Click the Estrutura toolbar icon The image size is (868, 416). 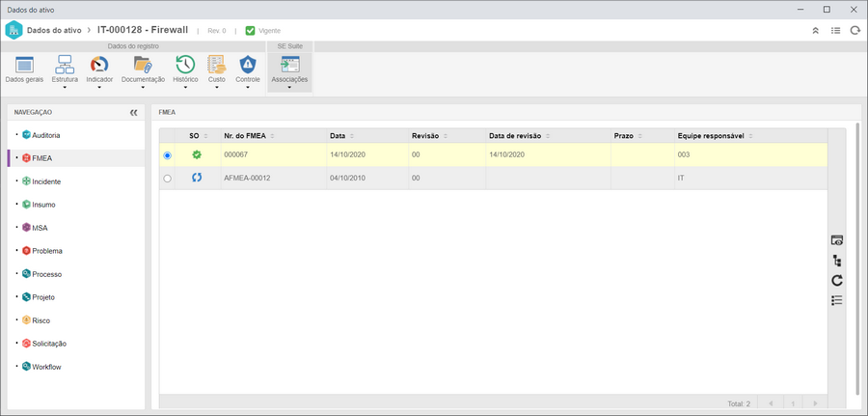(65, 65)
